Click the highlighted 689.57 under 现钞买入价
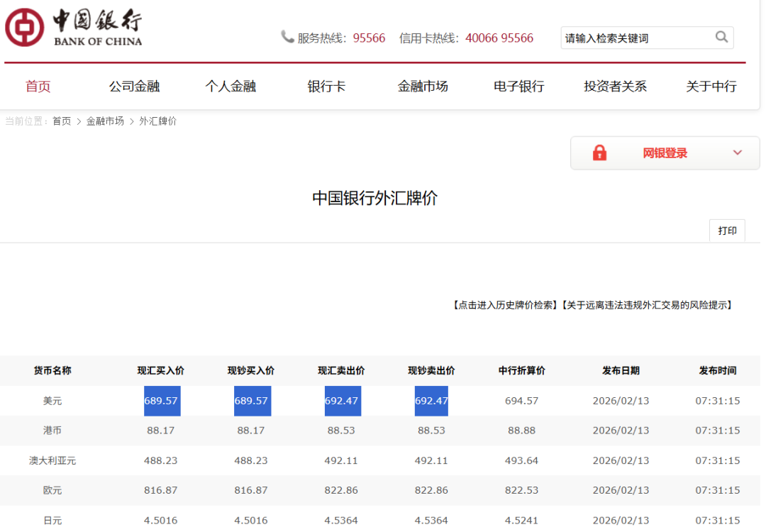The height and width of the screenshot is (532, 766). pos(252,401)
